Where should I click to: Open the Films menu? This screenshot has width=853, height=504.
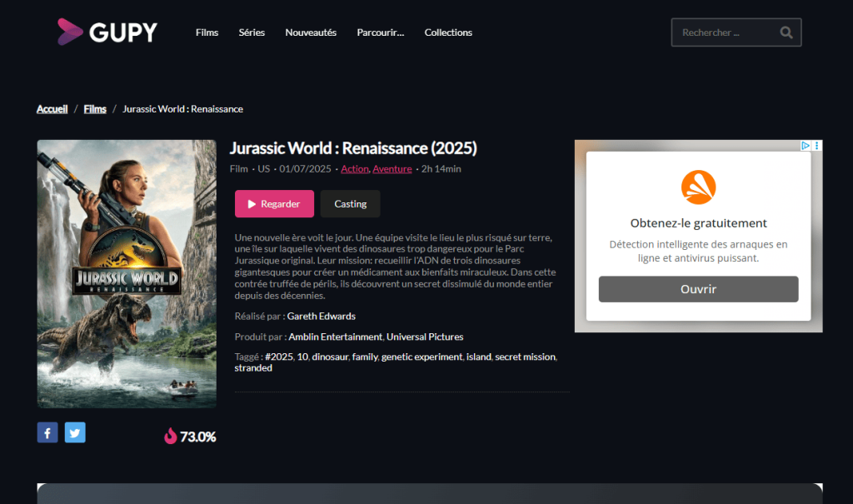(207, 32)
